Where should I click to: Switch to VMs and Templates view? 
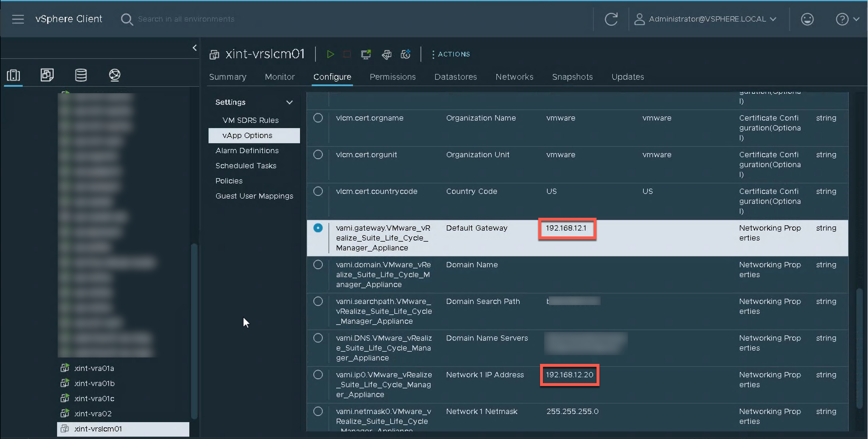47,75
